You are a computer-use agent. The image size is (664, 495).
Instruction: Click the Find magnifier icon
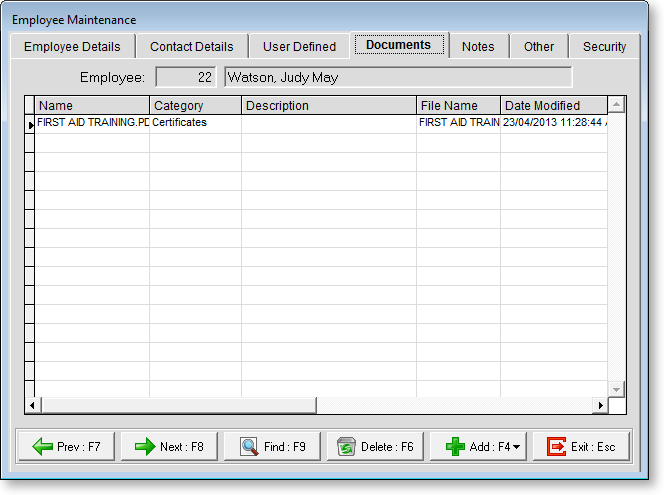click(249, 447)
